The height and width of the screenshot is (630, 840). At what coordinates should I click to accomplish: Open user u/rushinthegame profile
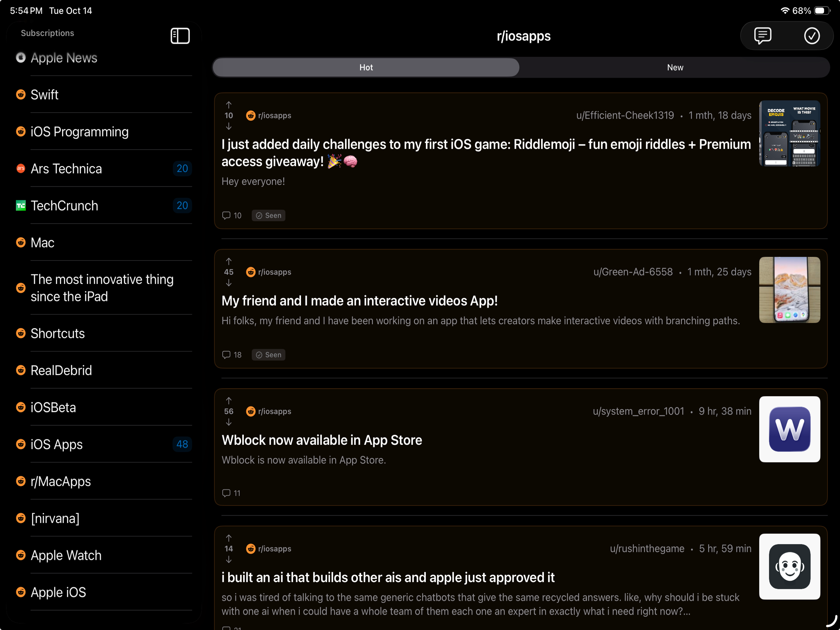pos(647,549)
